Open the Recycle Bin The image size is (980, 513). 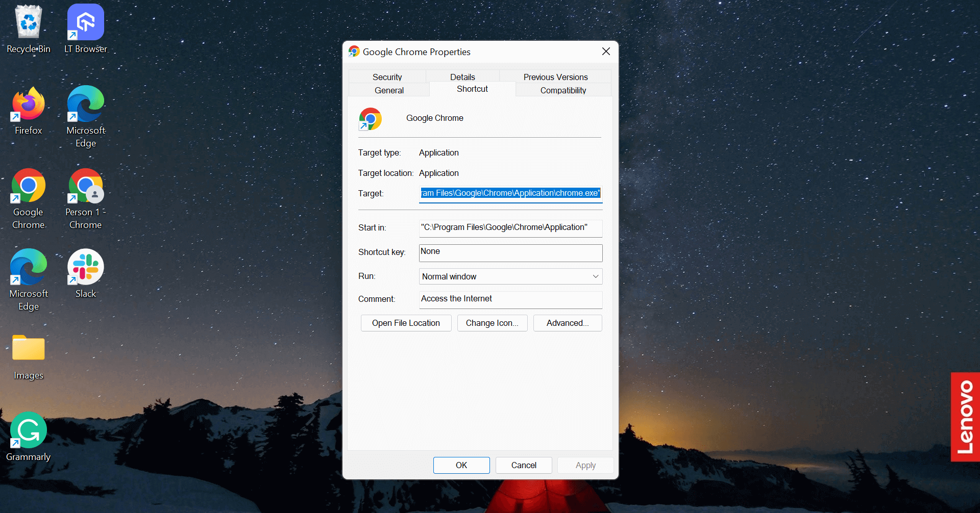click(28, 22)
